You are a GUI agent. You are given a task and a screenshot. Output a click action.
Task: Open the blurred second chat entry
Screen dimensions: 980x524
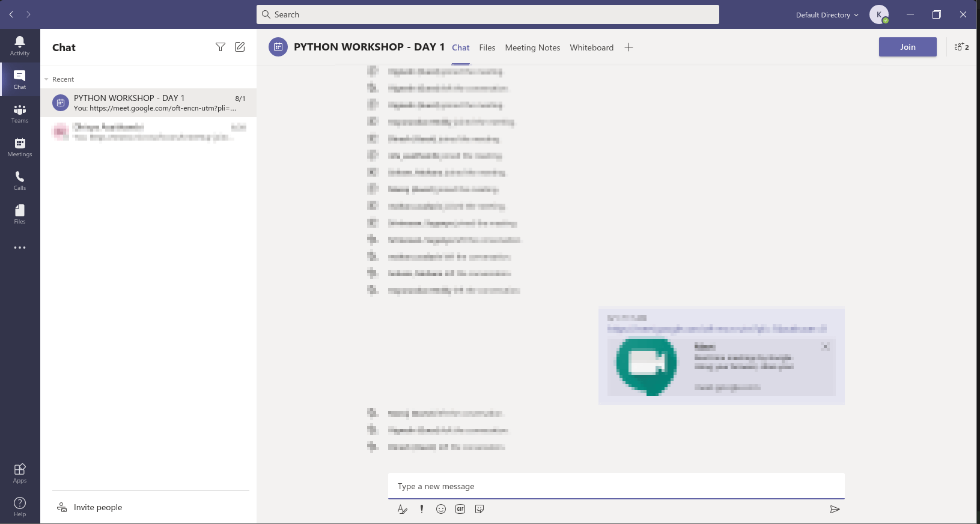tap(148, 132)
